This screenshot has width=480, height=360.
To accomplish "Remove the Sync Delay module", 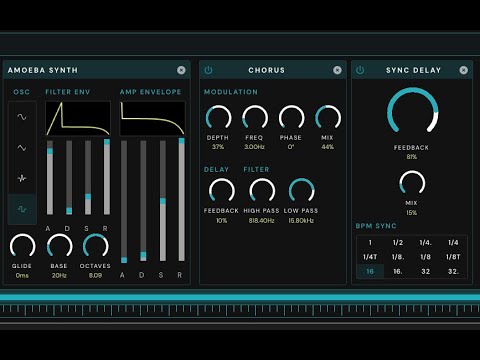I will coord(464,70).
